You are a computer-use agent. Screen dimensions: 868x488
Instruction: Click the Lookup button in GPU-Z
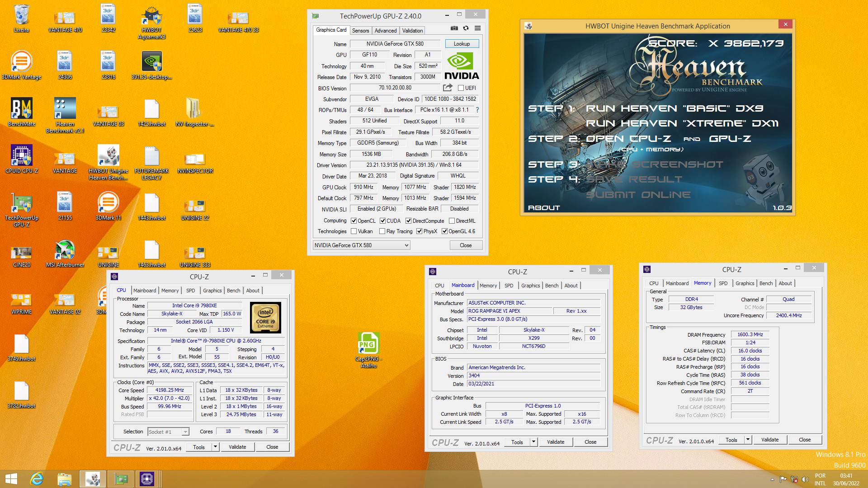462,44
